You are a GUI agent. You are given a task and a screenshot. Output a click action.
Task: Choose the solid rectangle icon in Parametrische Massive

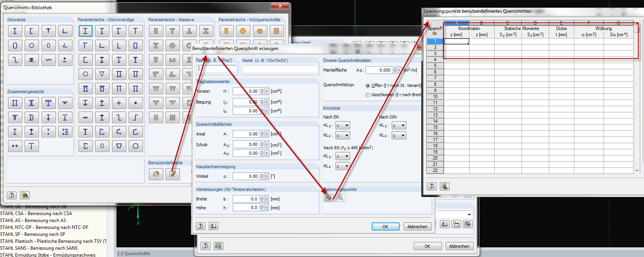pos(156,31)
